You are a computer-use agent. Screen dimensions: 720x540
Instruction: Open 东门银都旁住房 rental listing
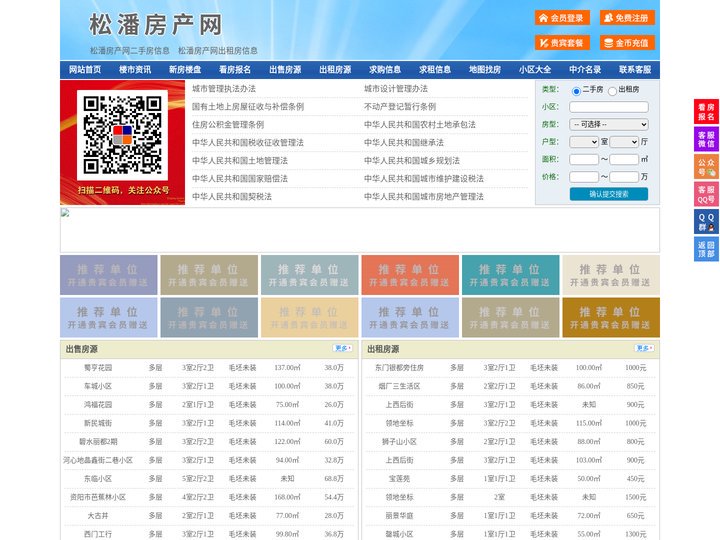399,368
